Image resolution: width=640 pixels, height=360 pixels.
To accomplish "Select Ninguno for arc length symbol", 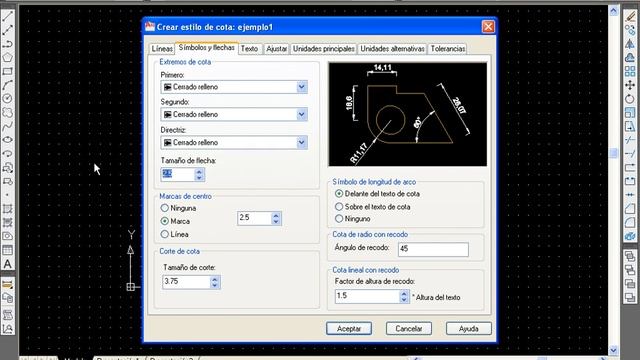I will click(339, 219).
